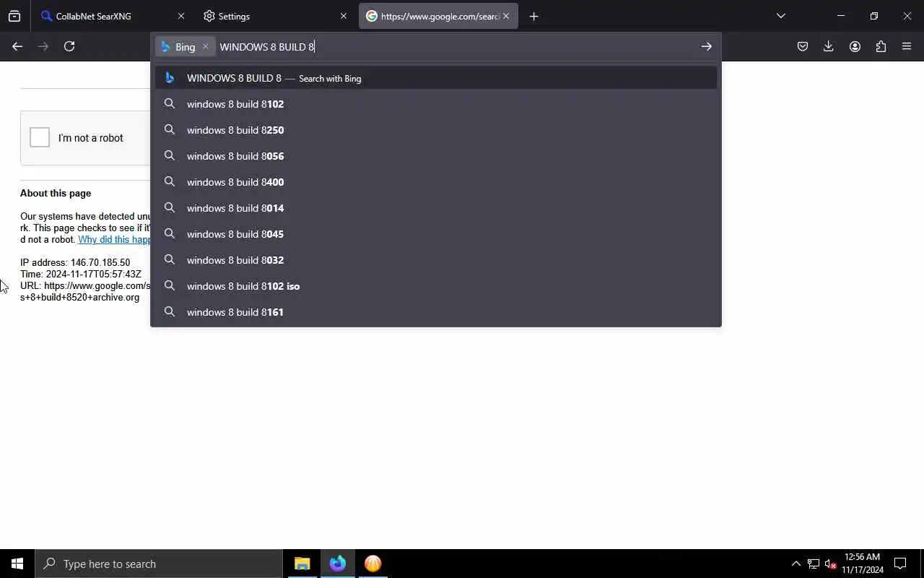Click the Go arrow in address bar
This screenshot has height=578, width=924.
(706, 46)
